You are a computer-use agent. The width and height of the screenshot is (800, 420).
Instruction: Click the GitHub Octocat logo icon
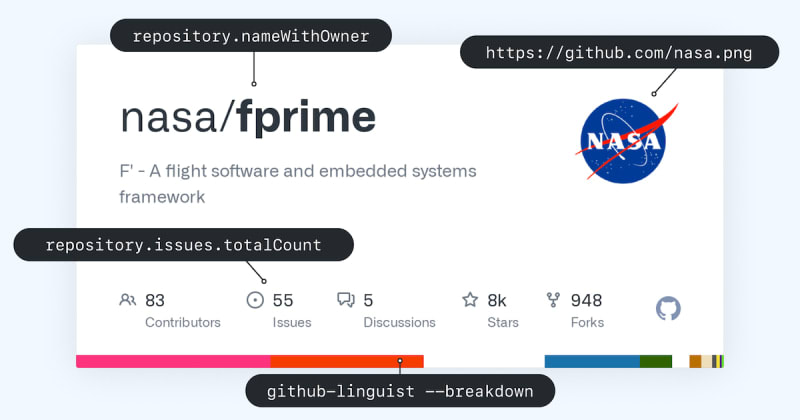[668, 308]
